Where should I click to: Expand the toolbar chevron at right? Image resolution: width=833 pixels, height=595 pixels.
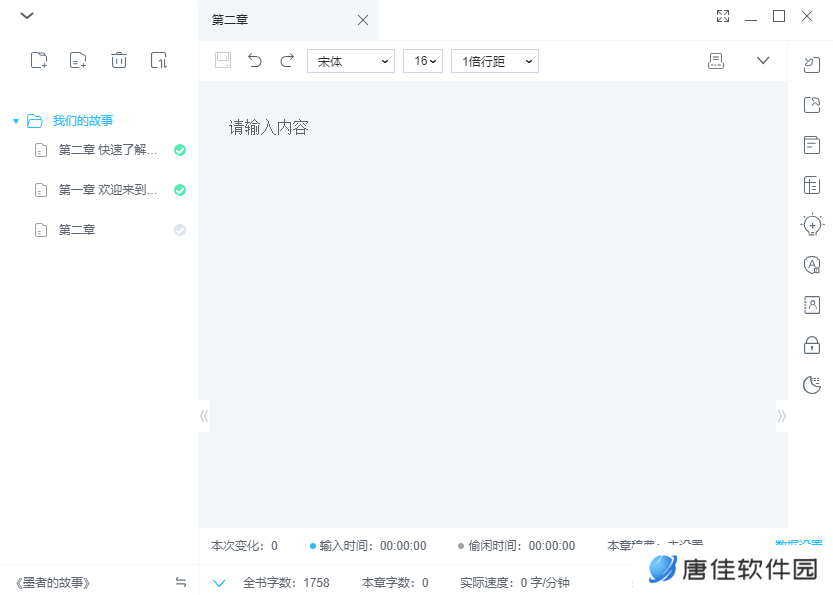(x=763, y=61)
